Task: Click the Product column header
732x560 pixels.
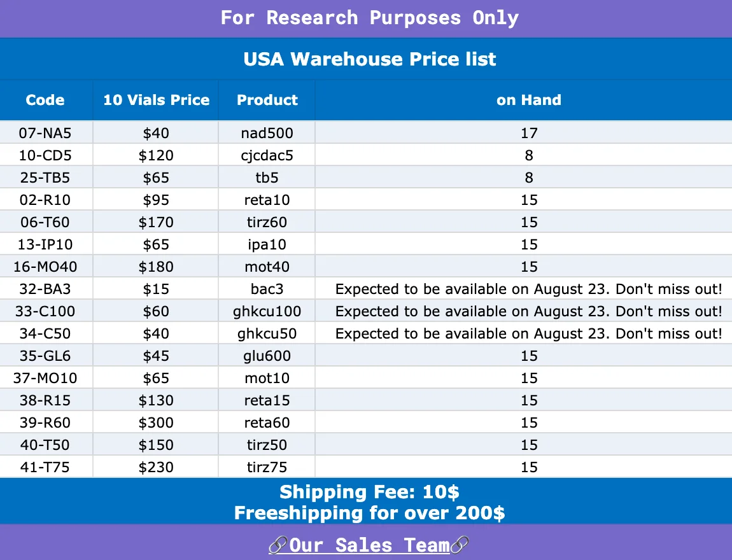Action: [267, 100]
